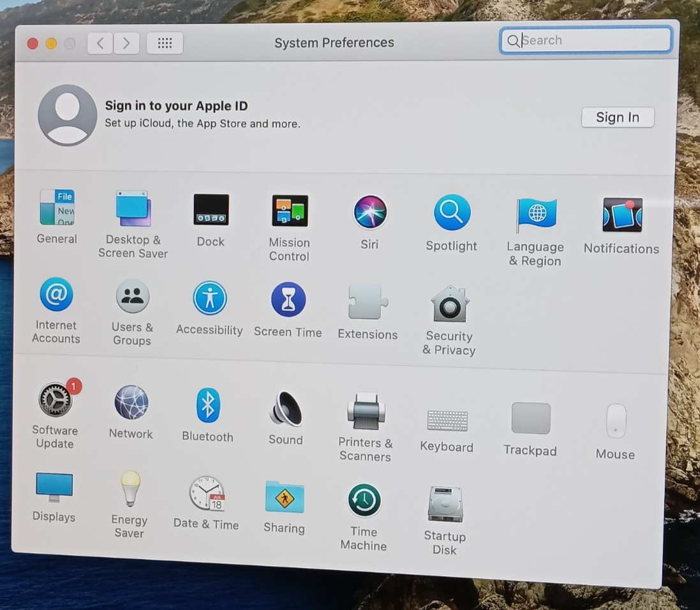Open Spotlight preferences

click(x=451, y=211)
